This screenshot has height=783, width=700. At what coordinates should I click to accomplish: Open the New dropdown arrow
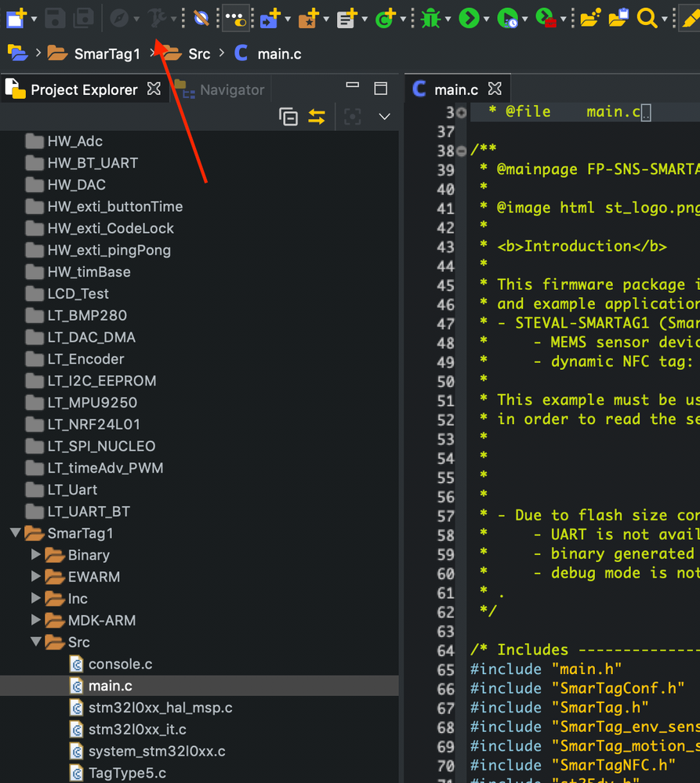click(x=34, y=20)
